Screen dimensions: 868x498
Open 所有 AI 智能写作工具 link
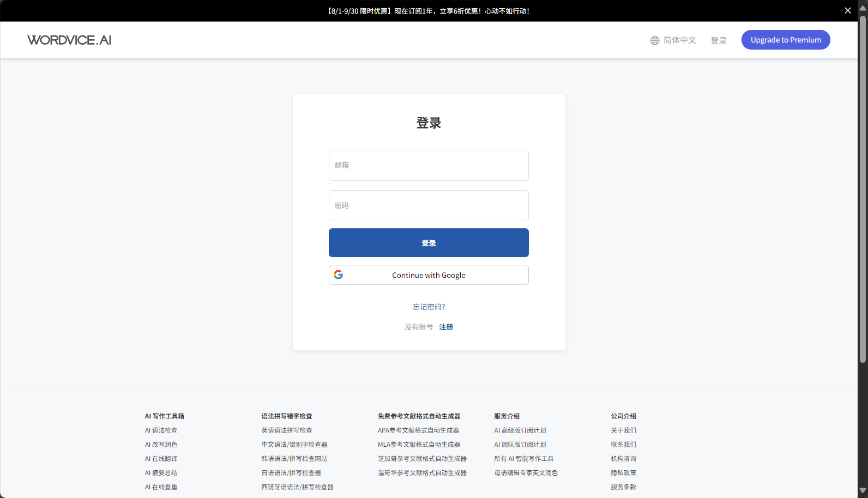click(x=524, y=459)
